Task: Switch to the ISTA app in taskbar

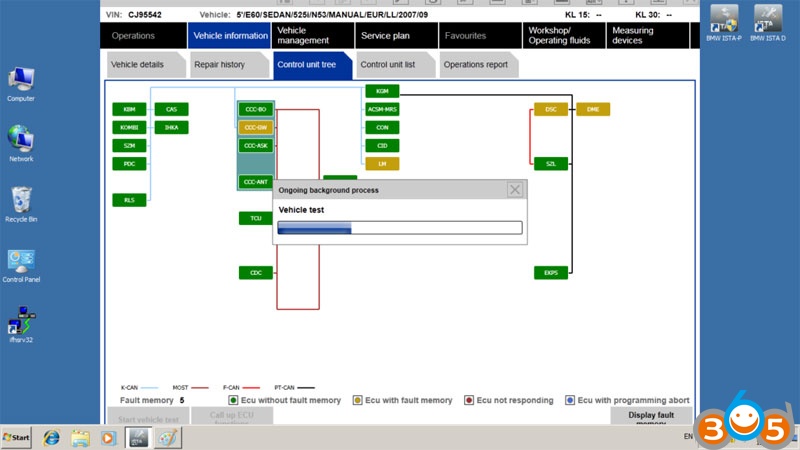Action: click(x=138, y=438)
